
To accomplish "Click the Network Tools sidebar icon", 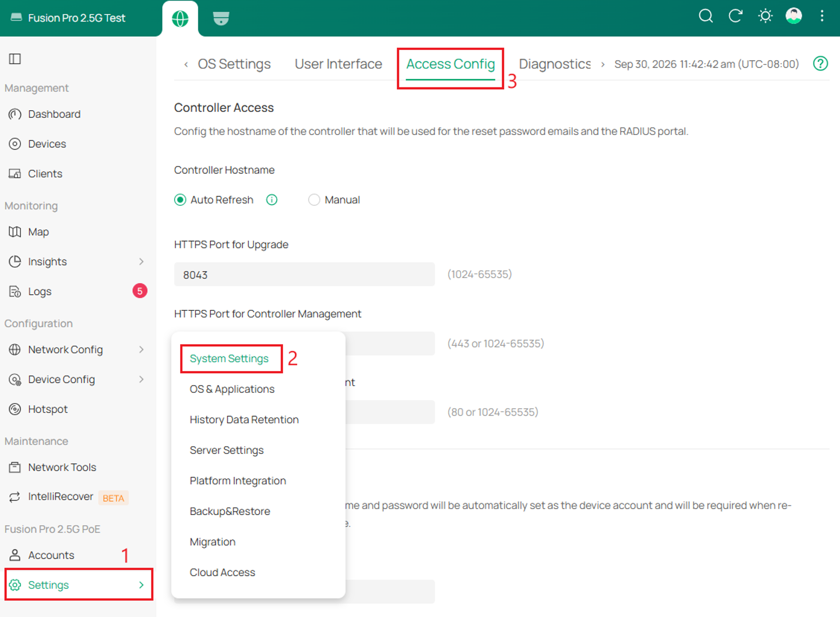I will point(15,467).
